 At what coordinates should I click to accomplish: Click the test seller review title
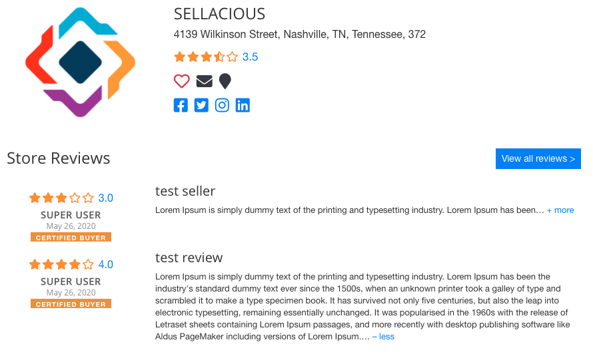point(185,191)
